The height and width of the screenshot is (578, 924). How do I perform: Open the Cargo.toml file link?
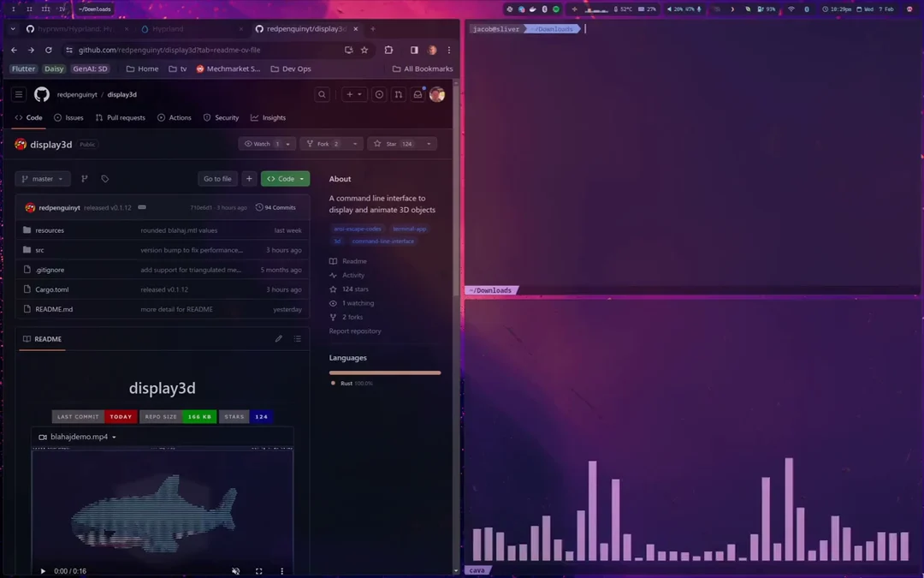tap(52, 289)
